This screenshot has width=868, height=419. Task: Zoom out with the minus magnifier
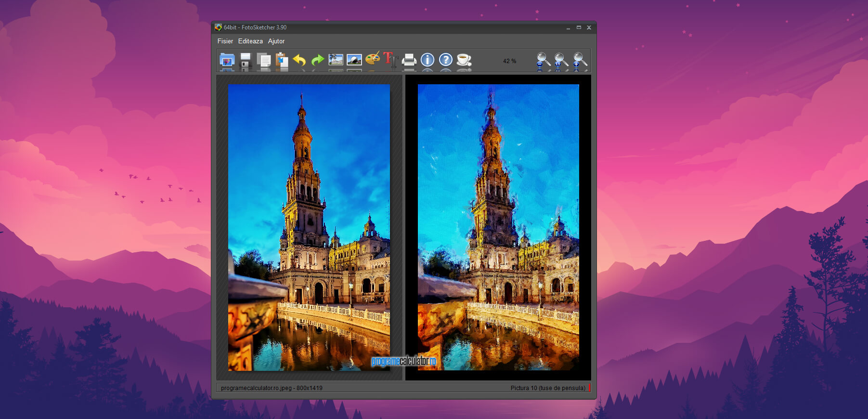(543, 60)
